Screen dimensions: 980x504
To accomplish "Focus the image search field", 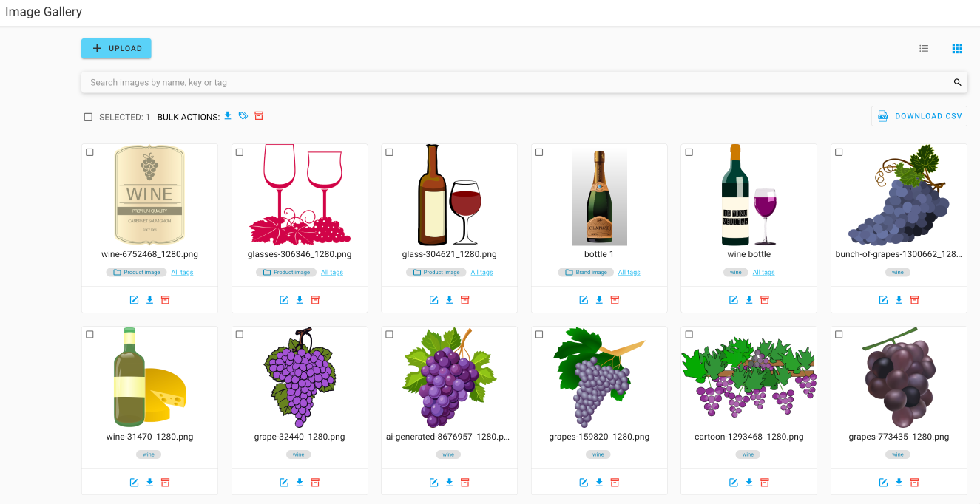I will pos(518,83).
